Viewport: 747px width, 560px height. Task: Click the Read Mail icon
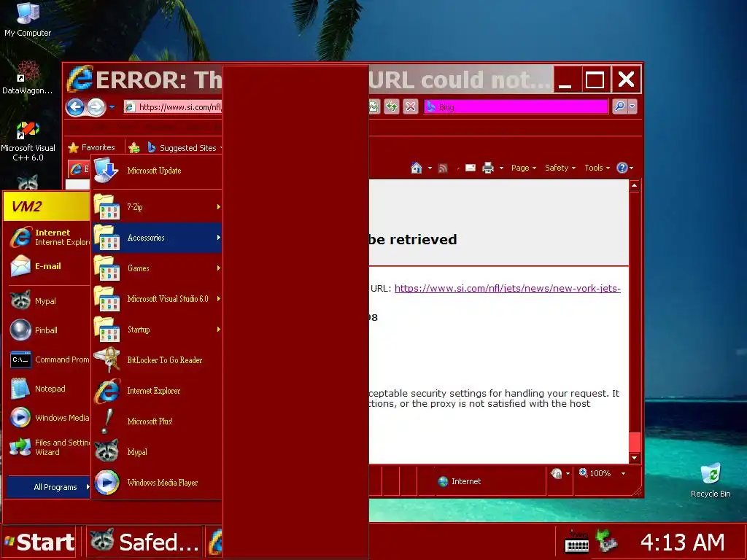click(471, 168)
